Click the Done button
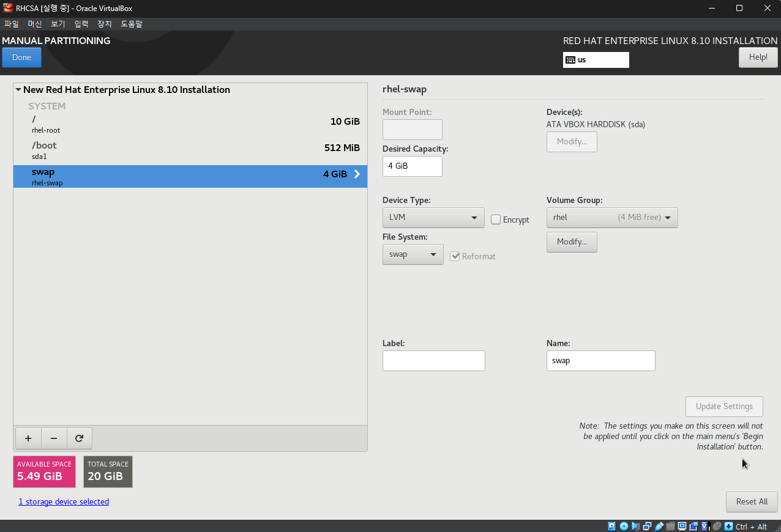 coord(21,57)
